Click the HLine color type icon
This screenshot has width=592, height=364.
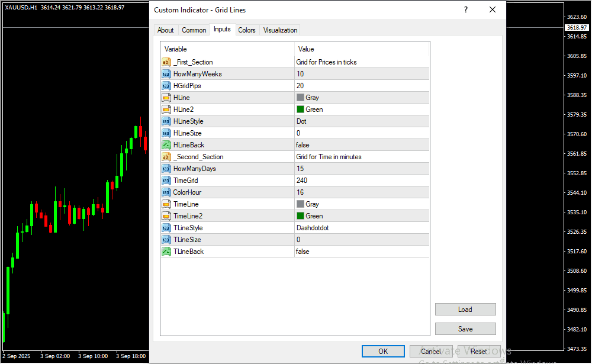166,98
